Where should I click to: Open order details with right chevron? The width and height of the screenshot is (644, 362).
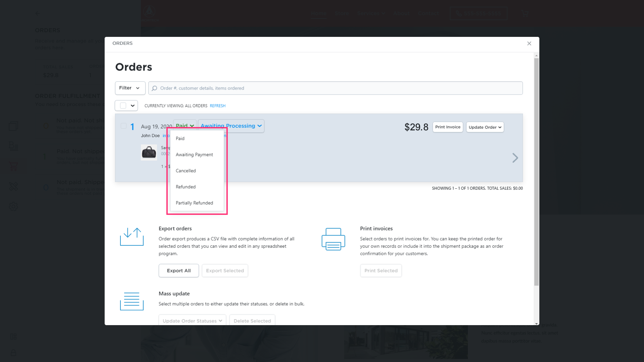click(x=515, y=158)
